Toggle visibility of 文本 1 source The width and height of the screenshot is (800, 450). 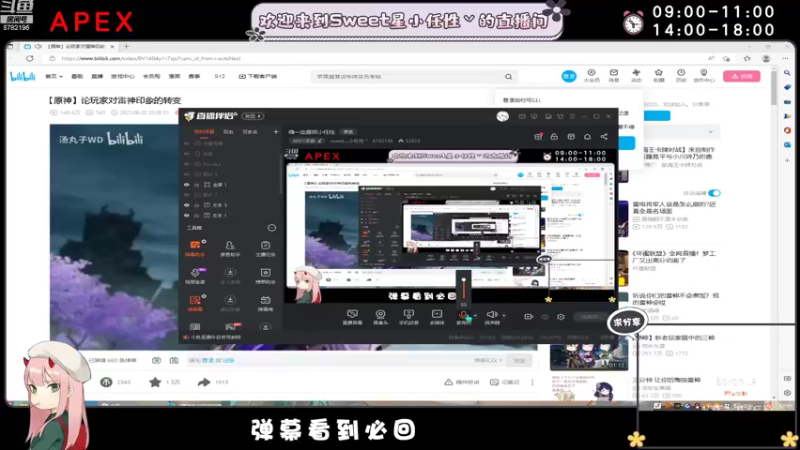pyautogui.click(x=187, y=215)
